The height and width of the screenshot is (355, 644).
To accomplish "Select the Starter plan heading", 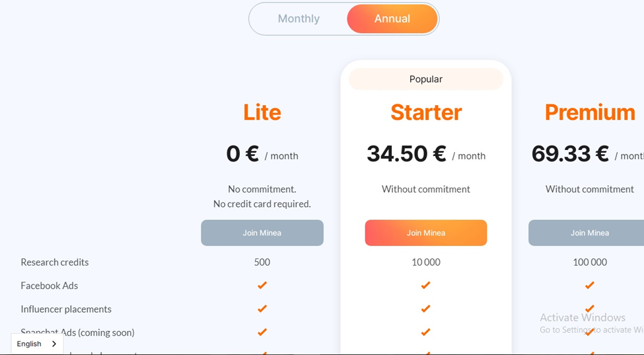I will pos(426,112).
